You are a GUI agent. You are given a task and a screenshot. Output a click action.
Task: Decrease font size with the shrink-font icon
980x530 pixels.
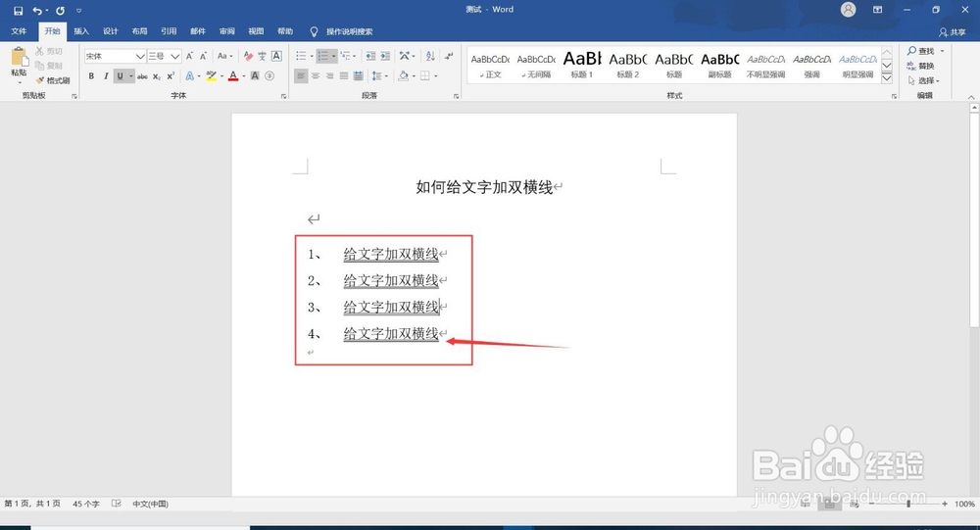pos(203,56)
